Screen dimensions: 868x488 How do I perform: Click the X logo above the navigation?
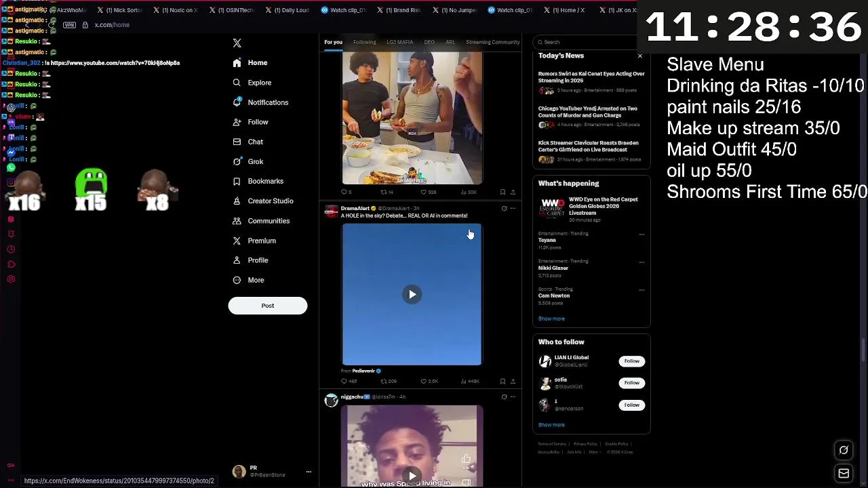[x=237, y=43]
